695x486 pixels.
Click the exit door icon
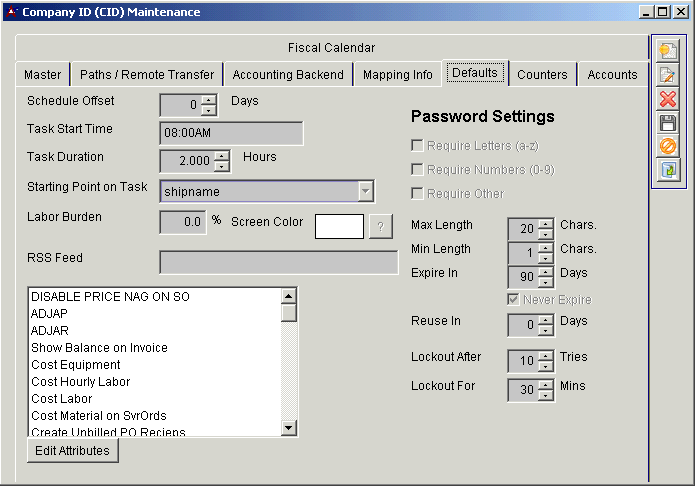[667, 170]
